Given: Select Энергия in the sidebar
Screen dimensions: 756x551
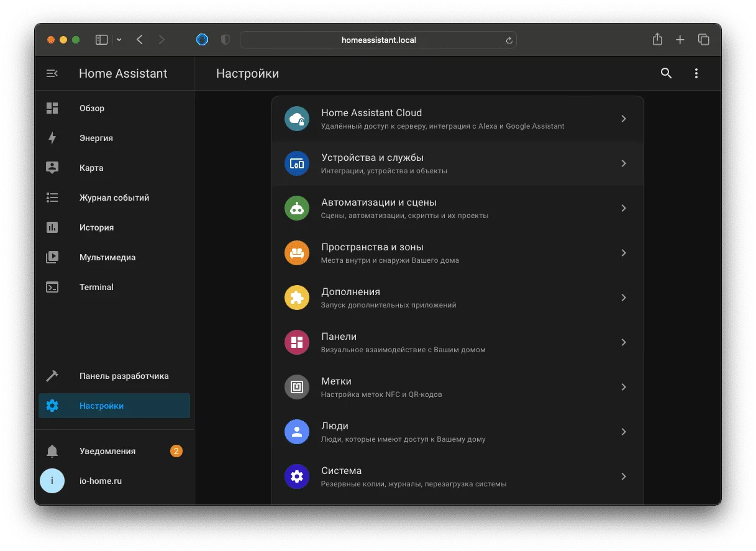Looking at the screenshot, I should pos(114,138).
